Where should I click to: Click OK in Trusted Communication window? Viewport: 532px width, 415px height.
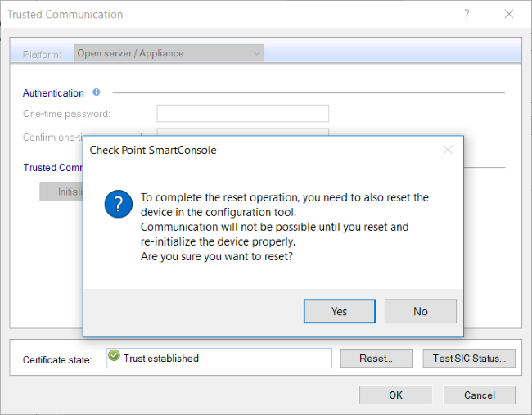(x=395, y=395)
